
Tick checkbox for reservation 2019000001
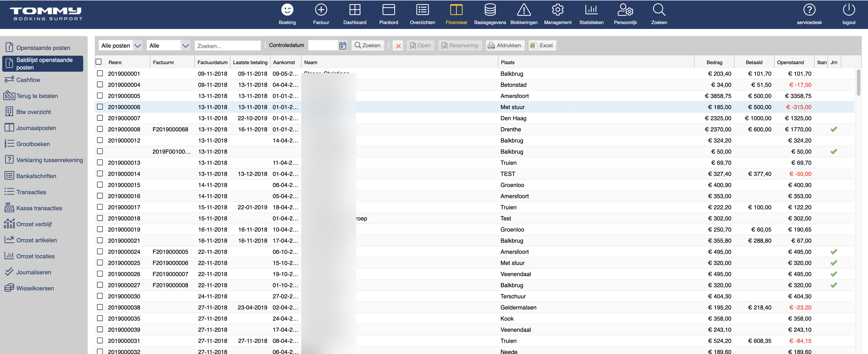pos(100,73)
